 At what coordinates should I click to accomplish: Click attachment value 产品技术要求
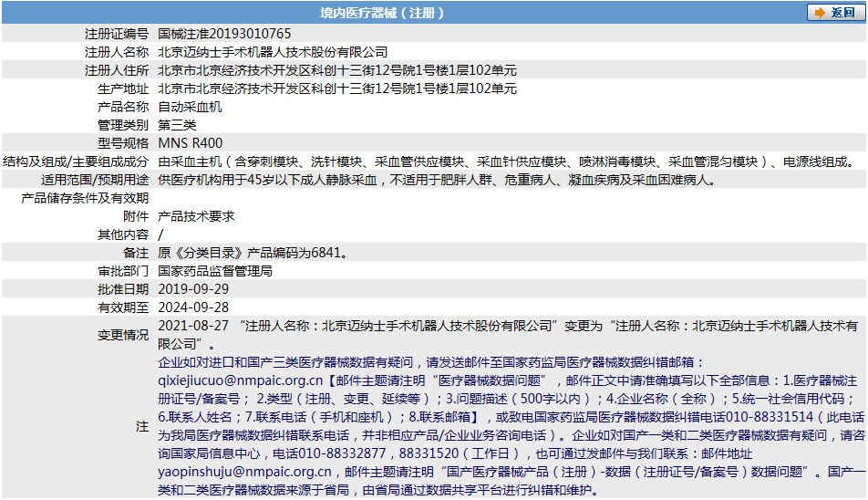point(197,216)
